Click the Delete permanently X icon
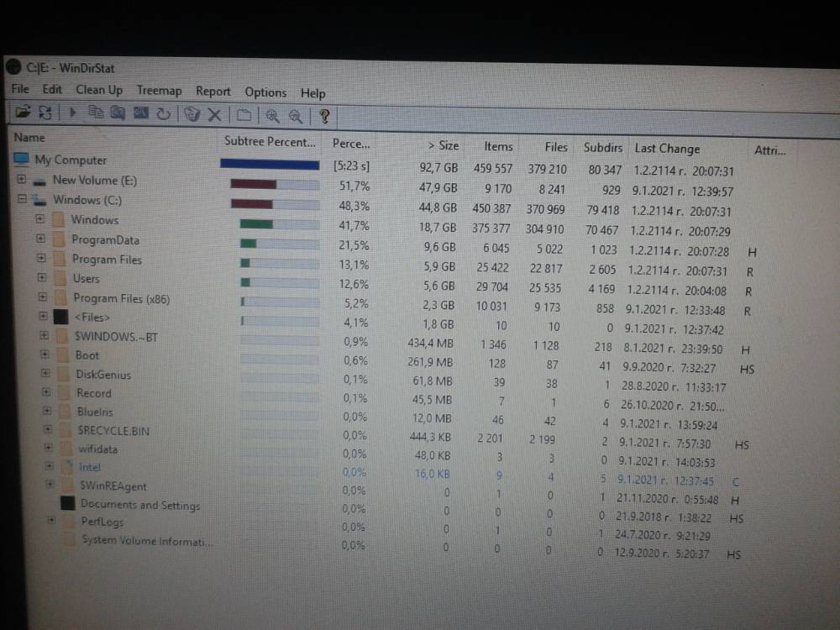The width and height of the screenshot is (840, 630). 214,114
